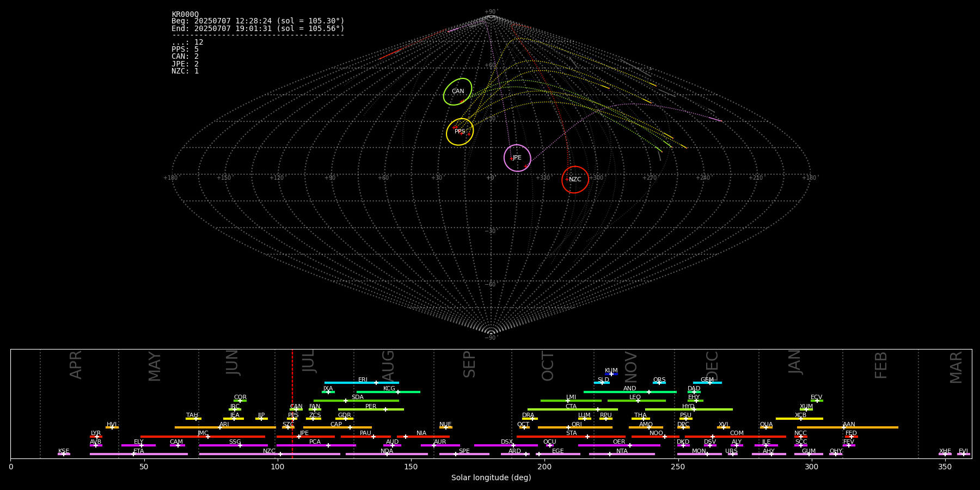Click the -90 latitude label at map bottom
The width and height of the screenshot is (980, 490).
click(491, 338)
